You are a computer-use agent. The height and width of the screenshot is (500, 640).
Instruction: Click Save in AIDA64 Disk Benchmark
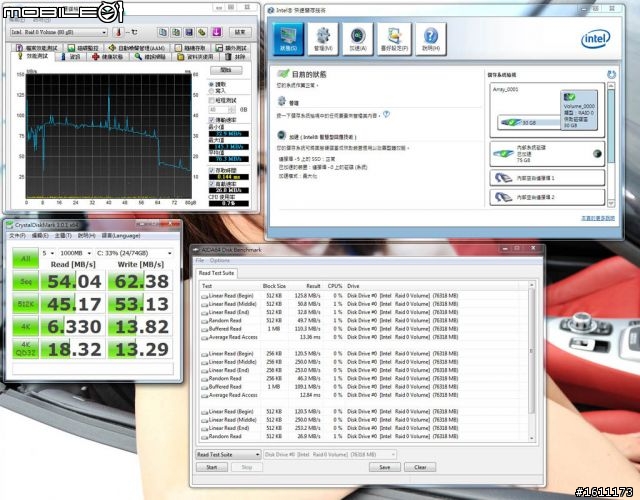(x=384, y=467)
